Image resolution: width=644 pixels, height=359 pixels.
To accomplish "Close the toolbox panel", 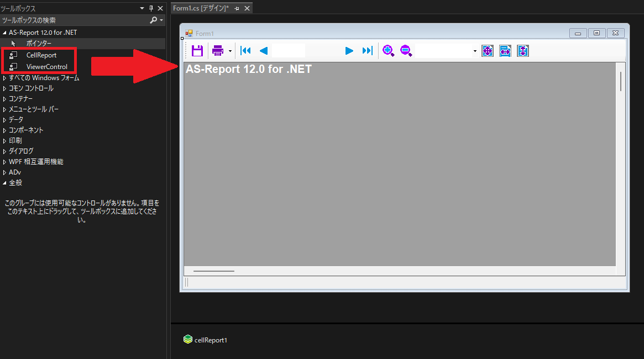I will [x=161, y=8].
